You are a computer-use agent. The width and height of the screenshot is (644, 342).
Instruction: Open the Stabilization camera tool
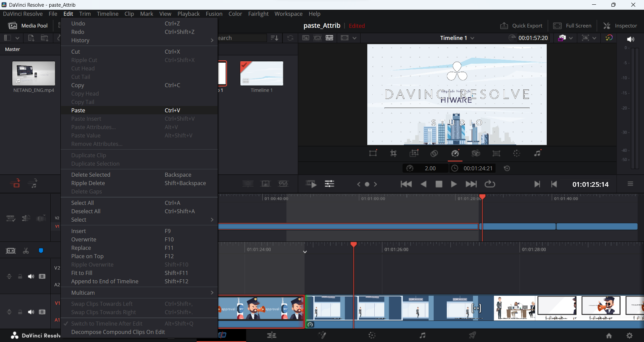476,153
